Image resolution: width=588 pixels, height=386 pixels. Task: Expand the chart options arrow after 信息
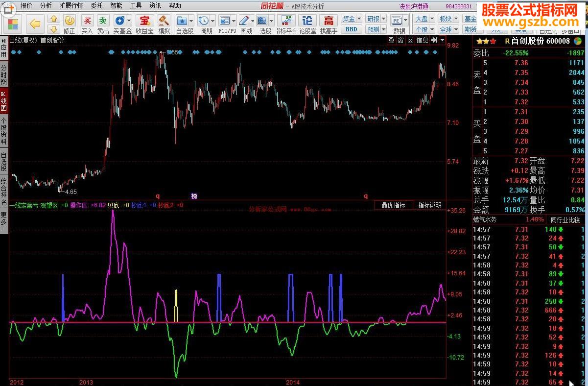tap(443, 40)
